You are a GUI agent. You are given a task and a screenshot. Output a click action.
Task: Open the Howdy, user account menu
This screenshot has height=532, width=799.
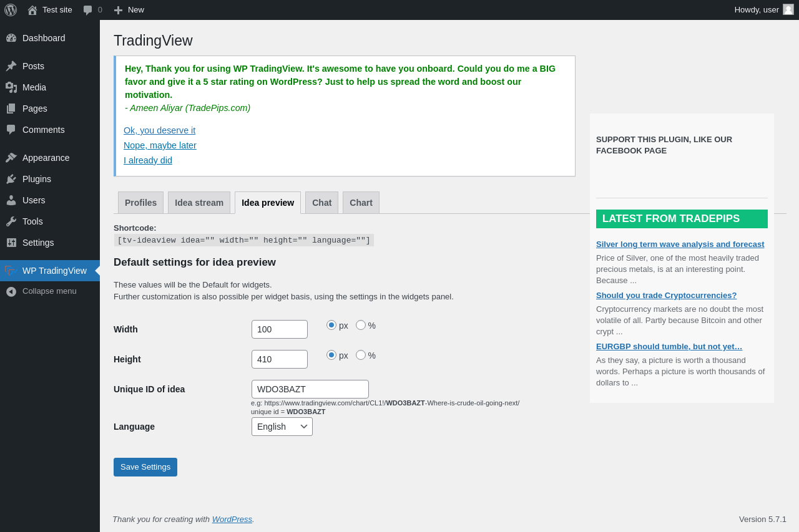coord(764,10)
